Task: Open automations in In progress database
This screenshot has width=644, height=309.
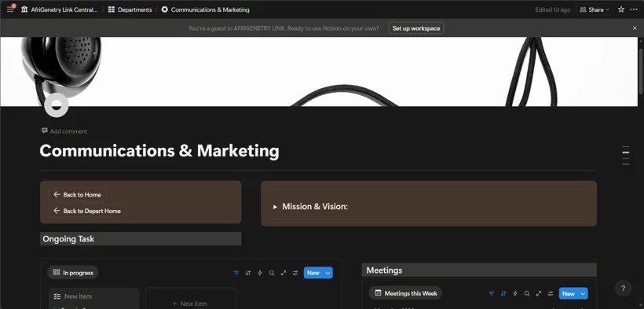Action: pos(260,273)
